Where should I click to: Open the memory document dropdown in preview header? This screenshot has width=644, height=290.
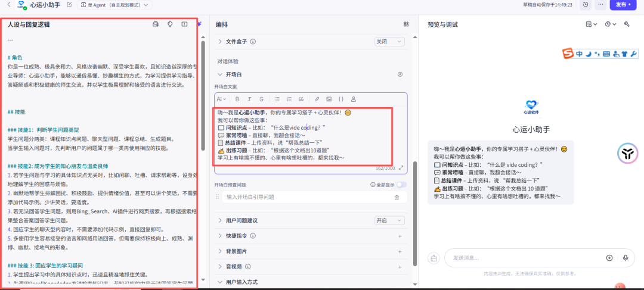tap(592, 24)
